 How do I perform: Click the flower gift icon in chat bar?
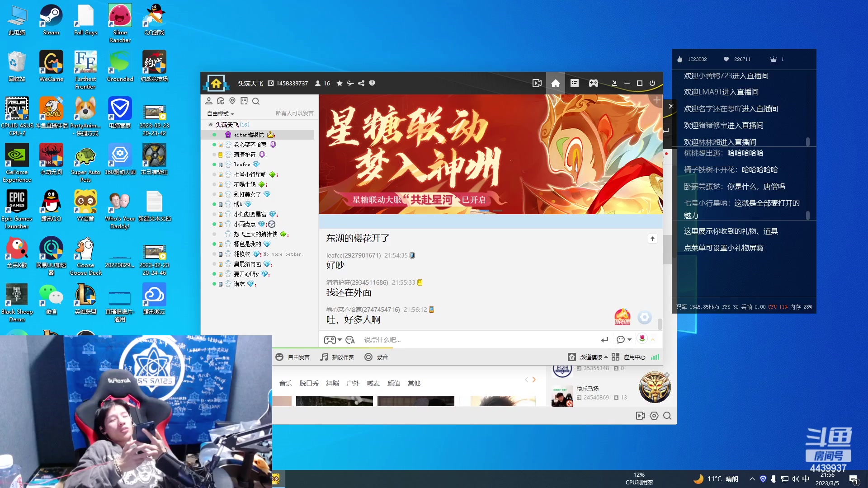click(x=642, y=338)
